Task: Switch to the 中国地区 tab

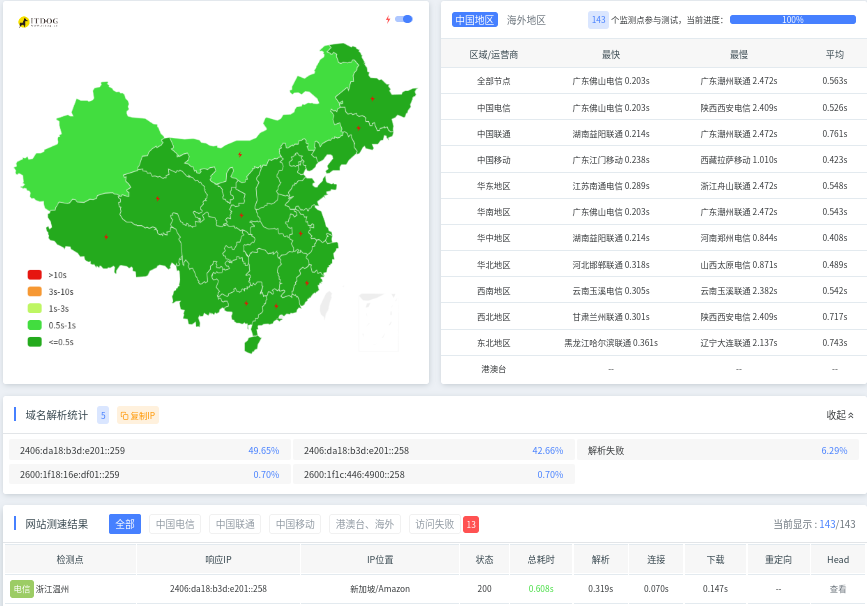Action: click(x=474, y=19)
